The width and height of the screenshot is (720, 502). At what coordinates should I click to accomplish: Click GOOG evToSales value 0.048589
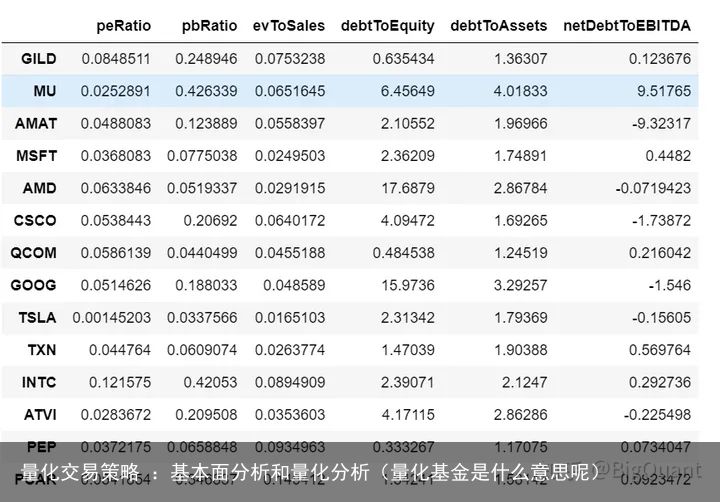pos(294,285)
